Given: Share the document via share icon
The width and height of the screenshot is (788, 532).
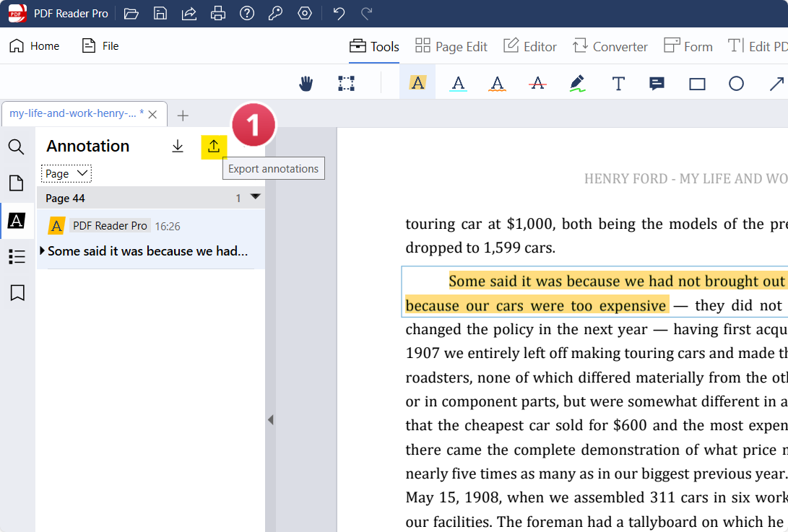Looking at the screenshot, I should click(189, 14).
